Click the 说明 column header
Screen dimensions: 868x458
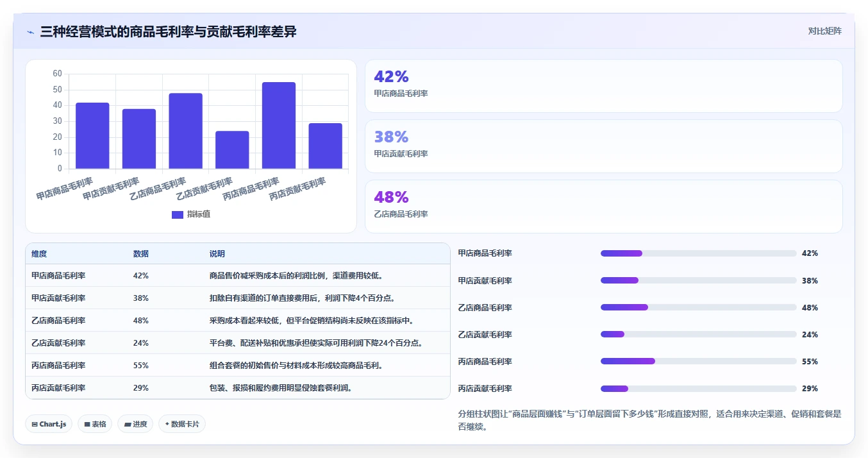tap(217, 254)
